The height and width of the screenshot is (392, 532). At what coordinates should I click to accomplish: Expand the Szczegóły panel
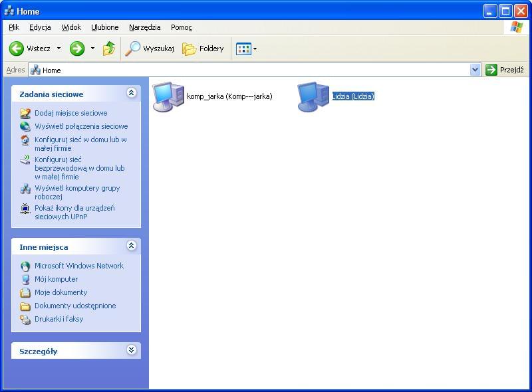pyautogui.click(x=131, y=349)
